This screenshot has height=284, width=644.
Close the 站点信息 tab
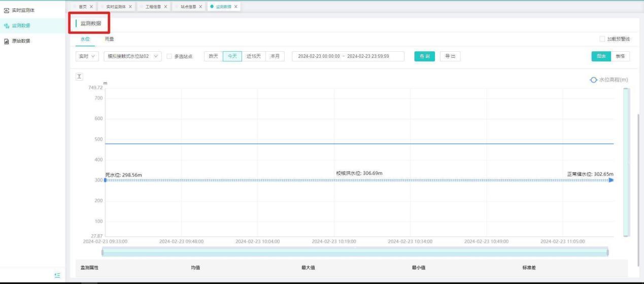point(200,7)
